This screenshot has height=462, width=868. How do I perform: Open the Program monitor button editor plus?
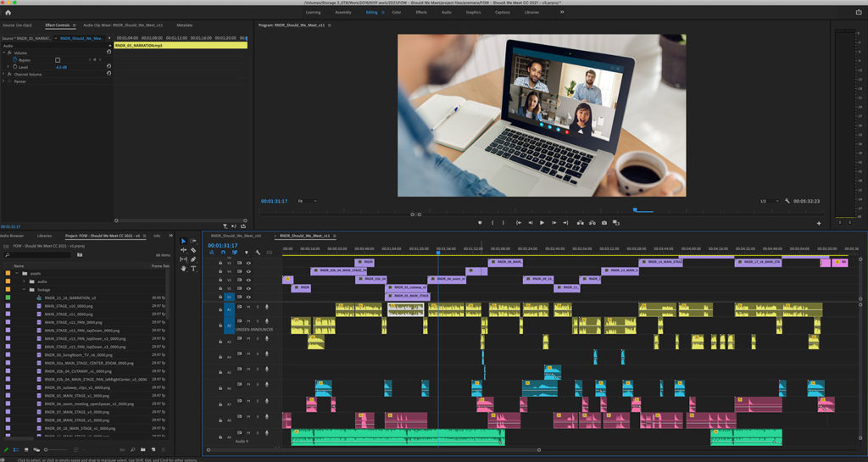coord(819,223)
